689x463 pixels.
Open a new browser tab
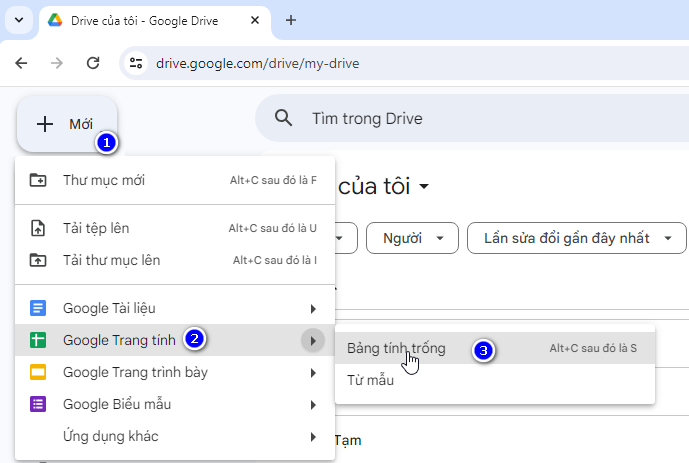point(290,20)
